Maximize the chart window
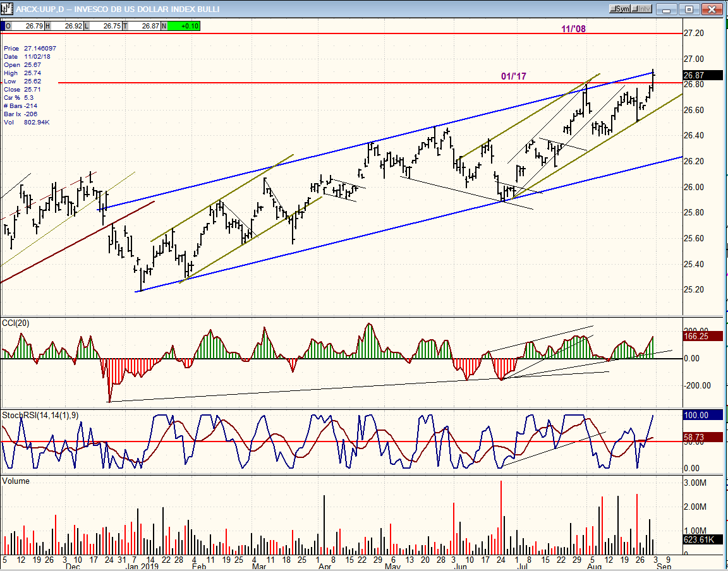 [x=690, y=9]
